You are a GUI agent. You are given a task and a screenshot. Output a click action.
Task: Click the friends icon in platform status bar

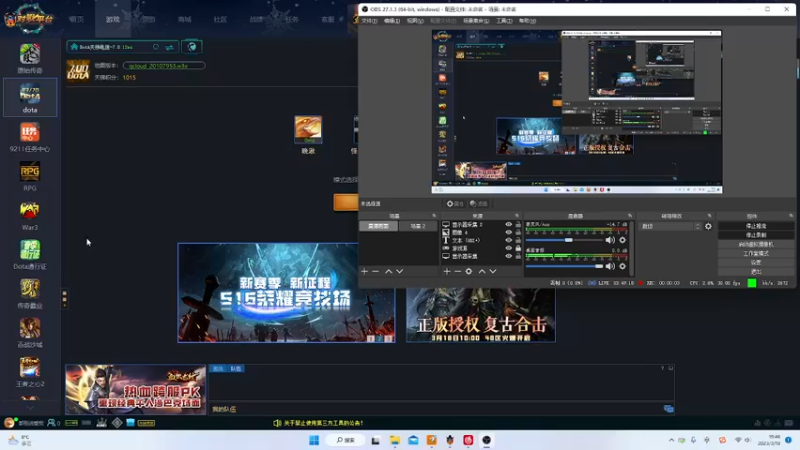pyautogui.click(x=52, y=423)
